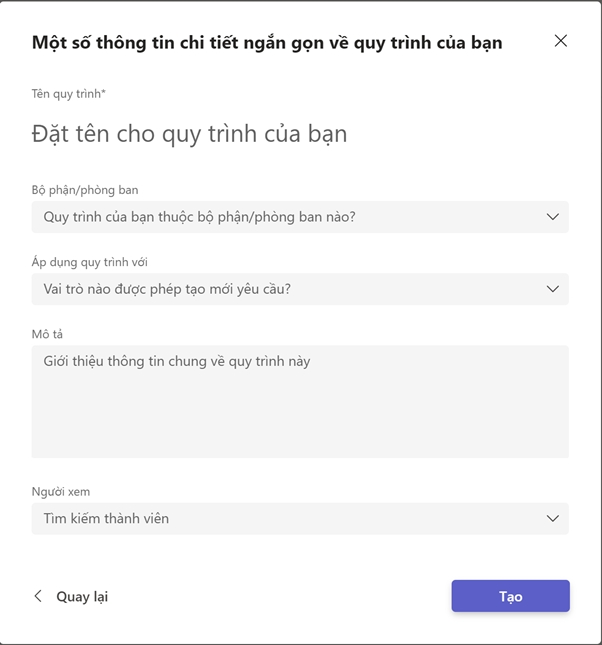Click chevron arrow of Áp dụng quy trình với

point(552,289)
